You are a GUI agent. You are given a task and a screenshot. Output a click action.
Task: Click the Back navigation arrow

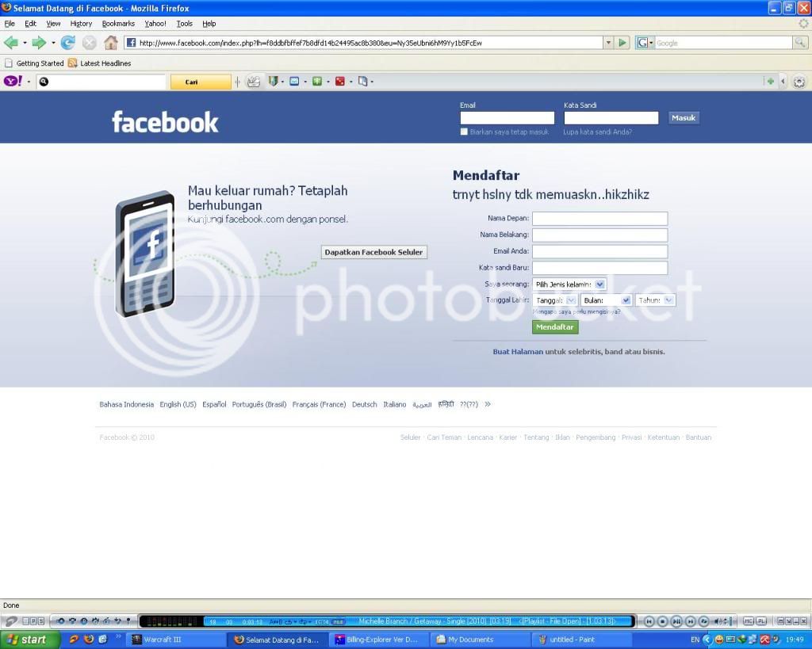10,43
